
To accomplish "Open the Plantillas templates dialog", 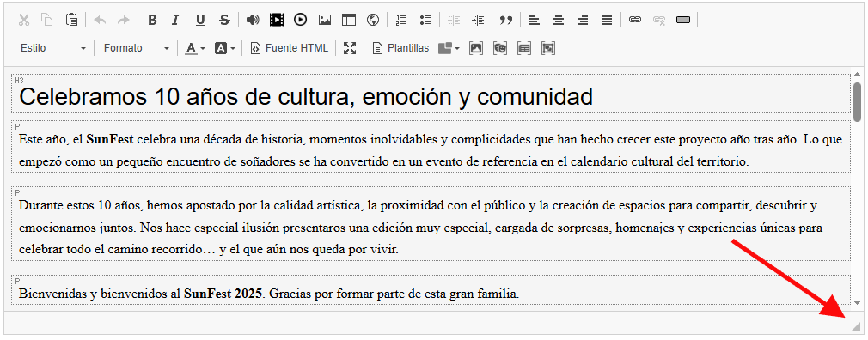I will tap(400, 48).
